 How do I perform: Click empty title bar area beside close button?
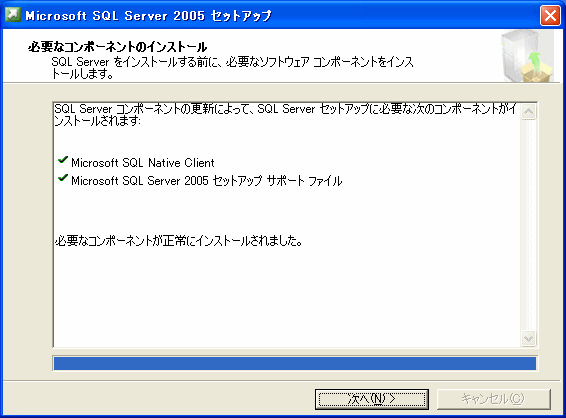click(404, 16)
